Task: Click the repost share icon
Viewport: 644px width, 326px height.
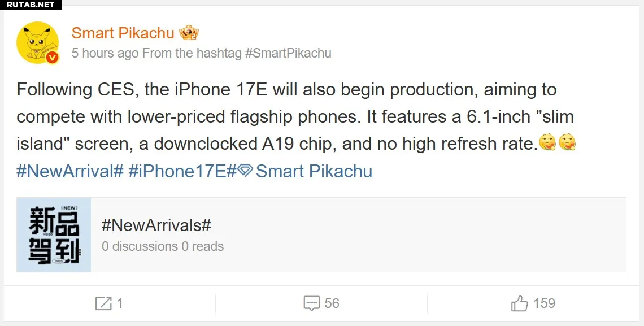Action: (x=103, y=303)
